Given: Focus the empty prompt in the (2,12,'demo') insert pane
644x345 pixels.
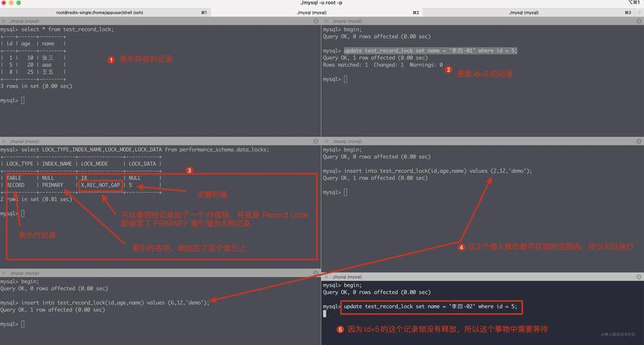Looking at the screenshot, I should [x=345, y=193].
